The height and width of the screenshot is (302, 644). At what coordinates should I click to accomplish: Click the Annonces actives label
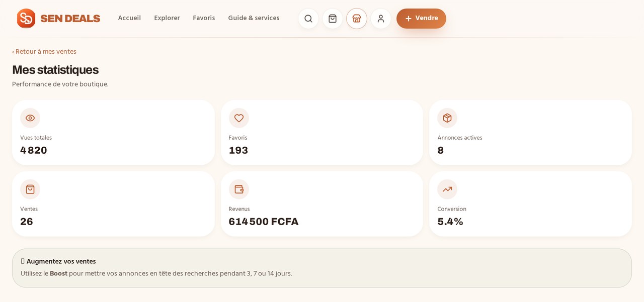tap(460, 138)
